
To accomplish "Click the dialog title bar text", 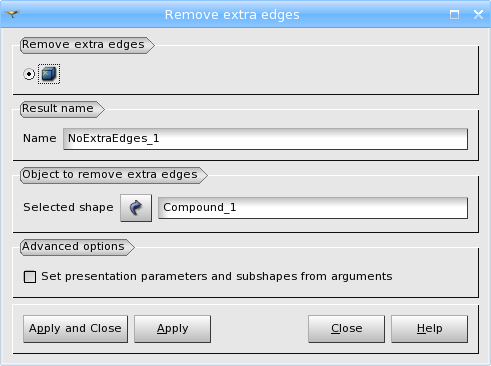I will point(232,15).
